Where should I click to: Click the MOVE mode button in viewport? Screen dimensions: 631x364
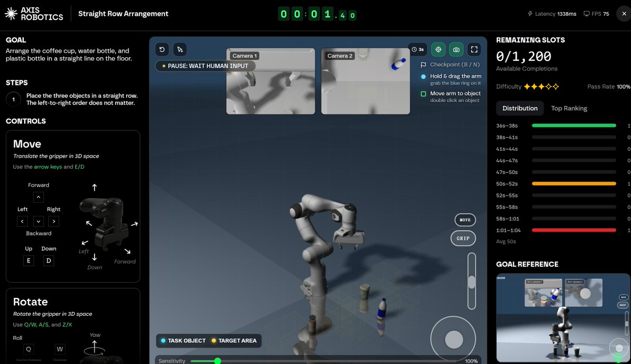[465, 220]
